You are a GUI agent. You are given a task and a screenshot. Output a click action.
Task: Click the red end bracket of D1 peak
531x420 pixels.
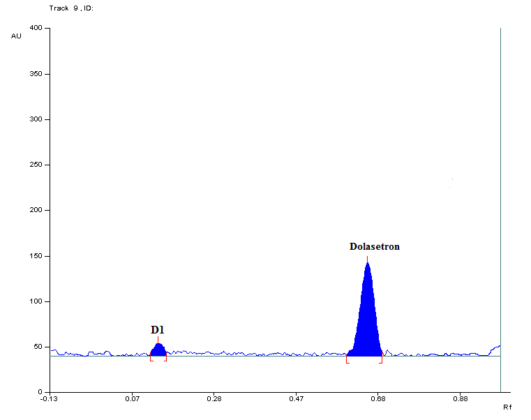pos(165,358)
